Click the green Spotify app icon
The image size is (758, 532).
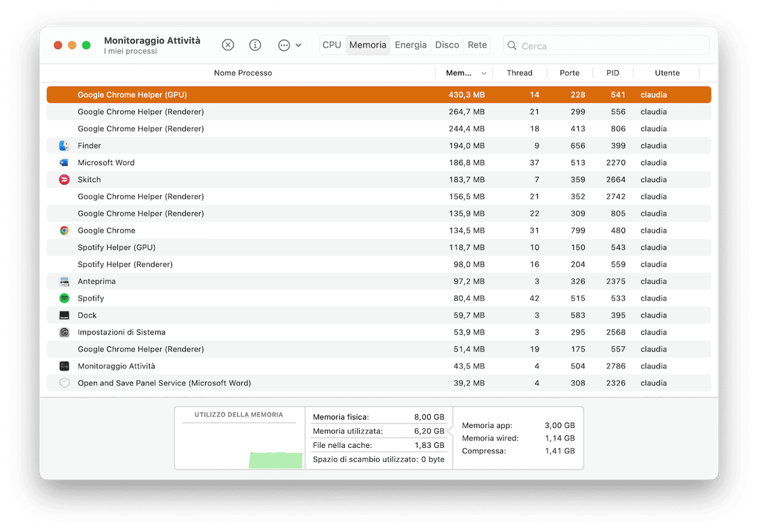point(64,298)
